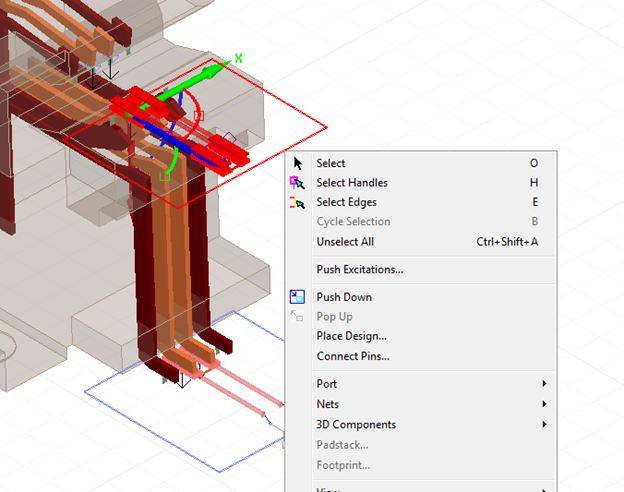
Task: Click the Padstack menu entry
Action: click(x=342, y=445)
